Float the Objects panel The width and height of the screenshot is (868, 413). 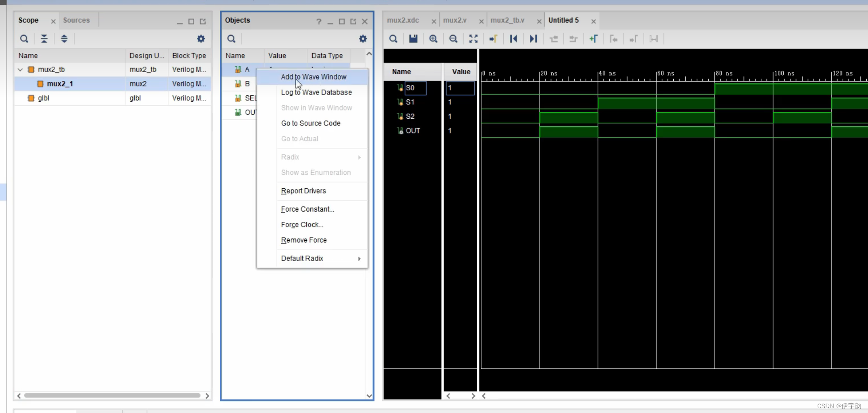coord(353,21)
